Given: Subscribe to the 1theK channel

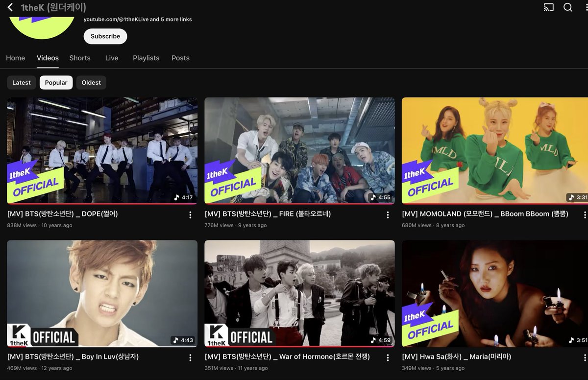Looking at the screenshot, I should click(105, 36).
